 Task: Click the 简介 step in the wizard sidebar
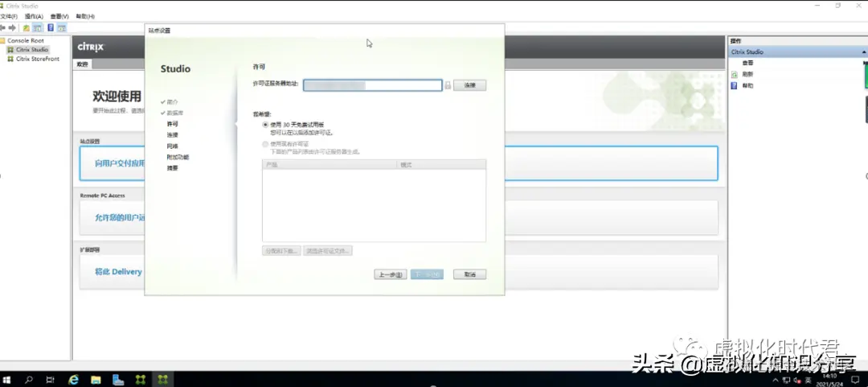[172, 102]
